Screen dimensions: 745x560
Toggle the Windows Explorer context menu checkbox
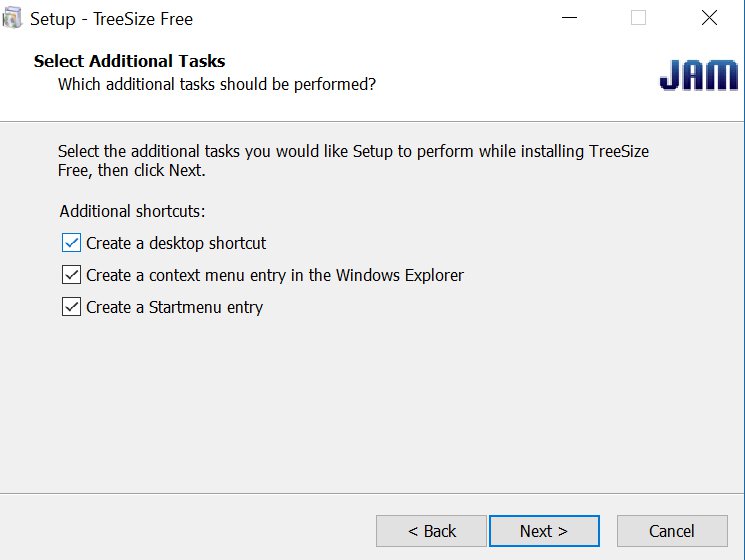pyautogui.click(x=71, y=275)
